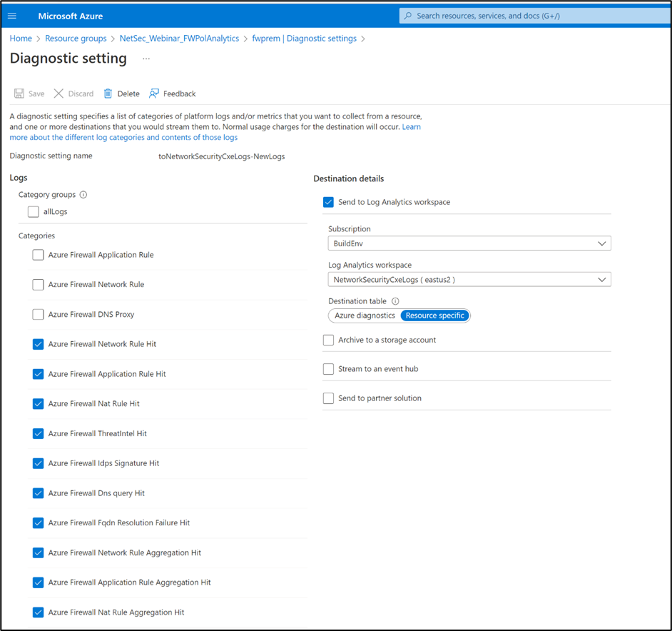Go to Resource groups breadcrumb
Image resolution: width=672 pixels, height=631 pixels.
(76, 39)
